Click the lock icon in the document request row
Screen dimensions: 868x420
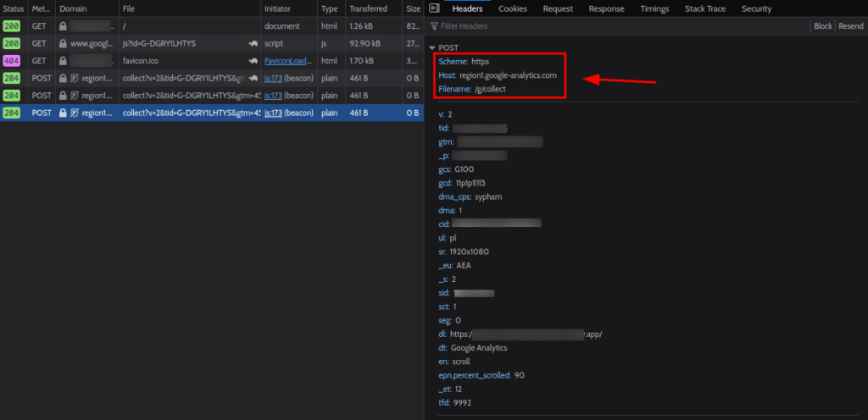pos(63,26)
